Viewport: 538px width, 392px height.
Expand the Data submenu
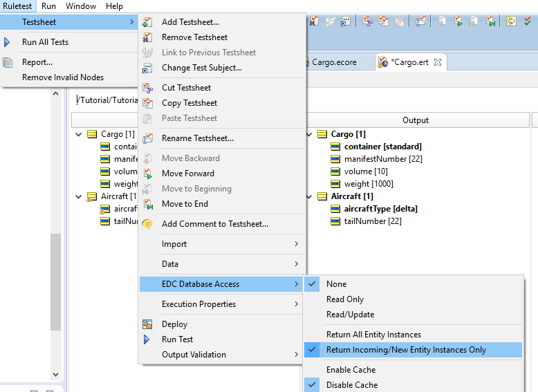pos(222,263)
